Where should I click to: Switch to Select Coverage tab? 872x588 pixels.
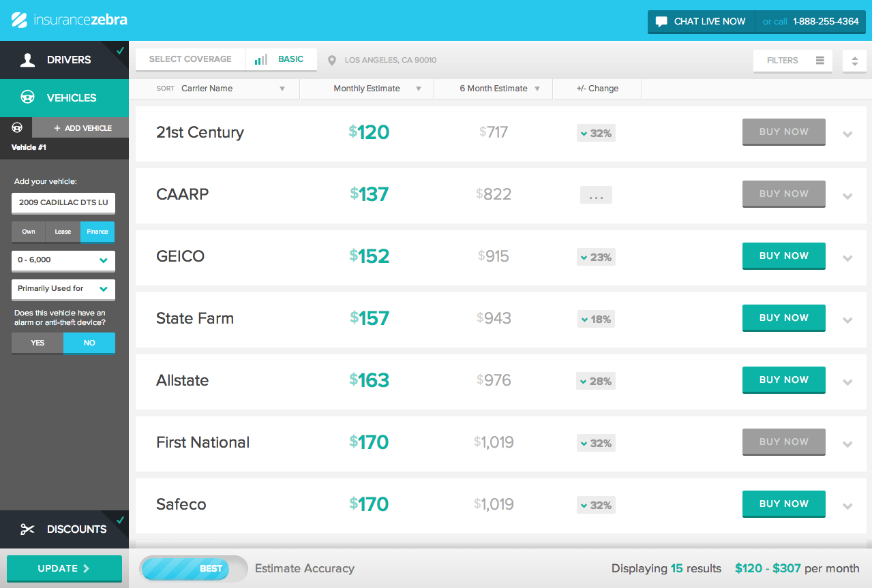[x=190, y=59]
